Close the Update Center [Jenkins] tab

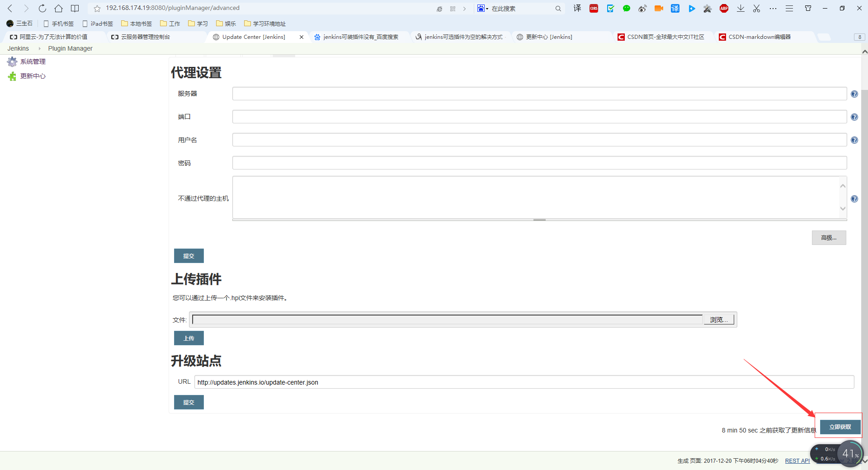coord(302,37)
